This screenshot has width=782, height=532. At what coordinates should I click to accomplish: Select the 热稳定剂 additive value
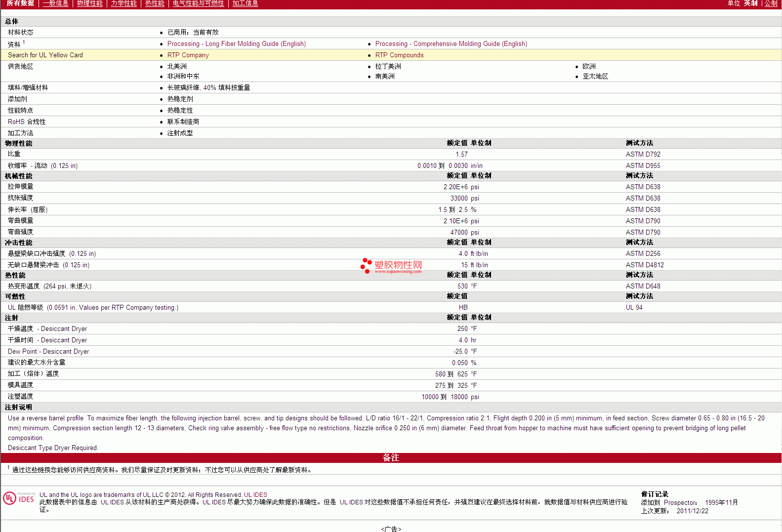point(180,99)
